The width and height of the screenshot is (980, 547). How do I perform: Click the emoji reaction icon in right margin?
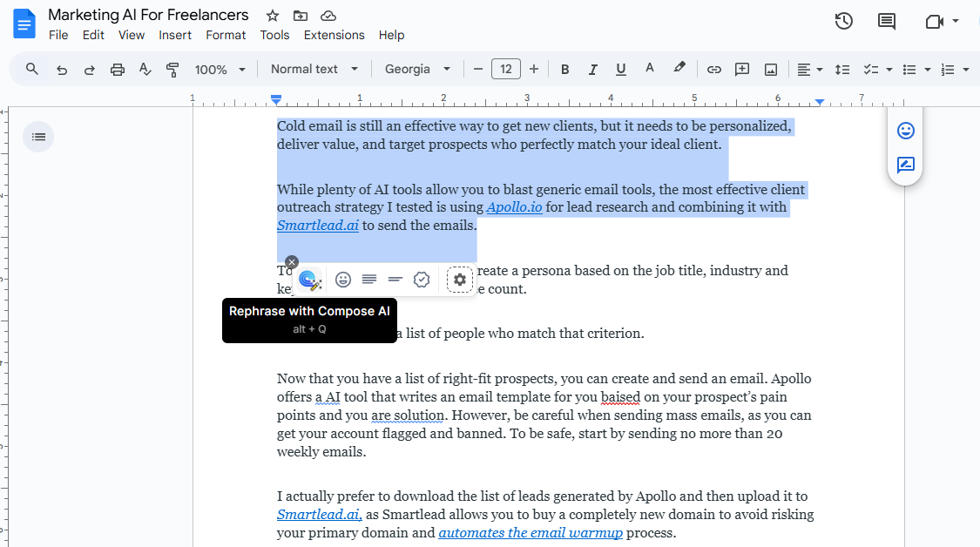(x=906, y=131)
